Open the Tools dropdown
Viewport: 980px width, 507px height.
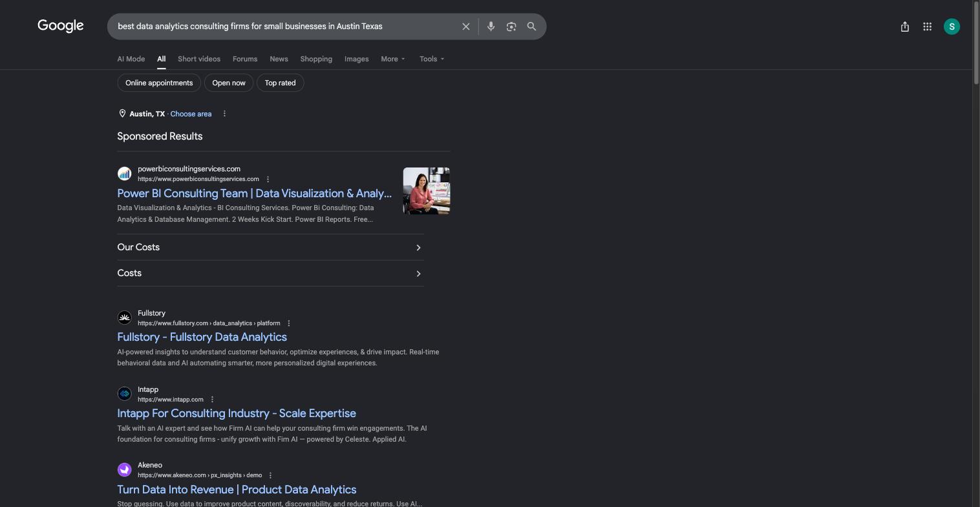coord(432,59)
